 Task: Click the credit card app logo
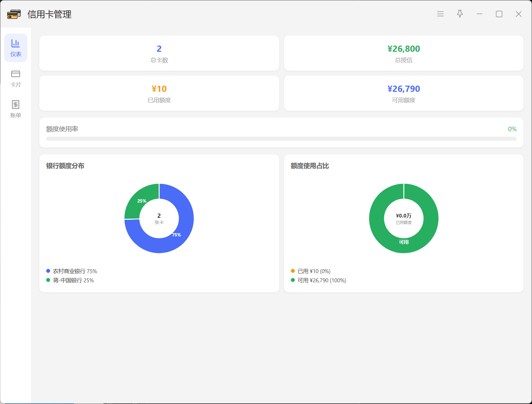tap(14, 14)
